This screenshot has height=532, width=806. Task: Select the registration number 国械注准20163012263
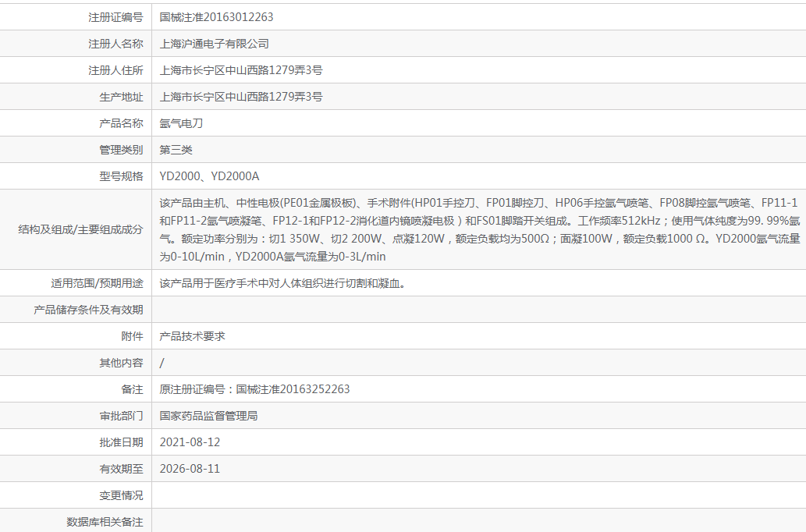click(216, 17)
